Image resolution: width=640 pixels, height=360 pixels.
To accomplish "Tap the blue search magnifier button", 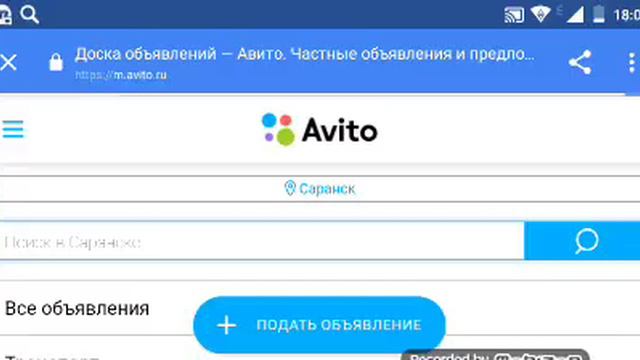I will (582, 241).
